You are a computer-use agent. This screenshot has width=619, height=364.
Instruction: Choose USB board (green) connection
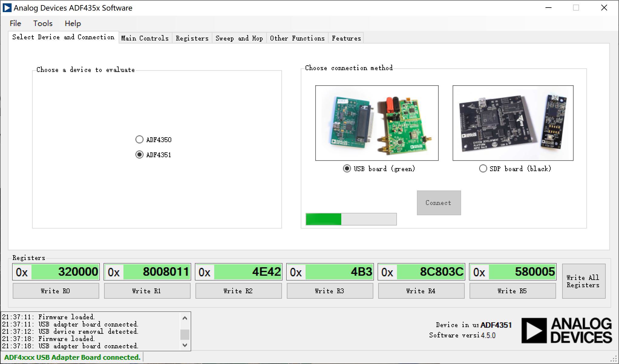[347, 168]
